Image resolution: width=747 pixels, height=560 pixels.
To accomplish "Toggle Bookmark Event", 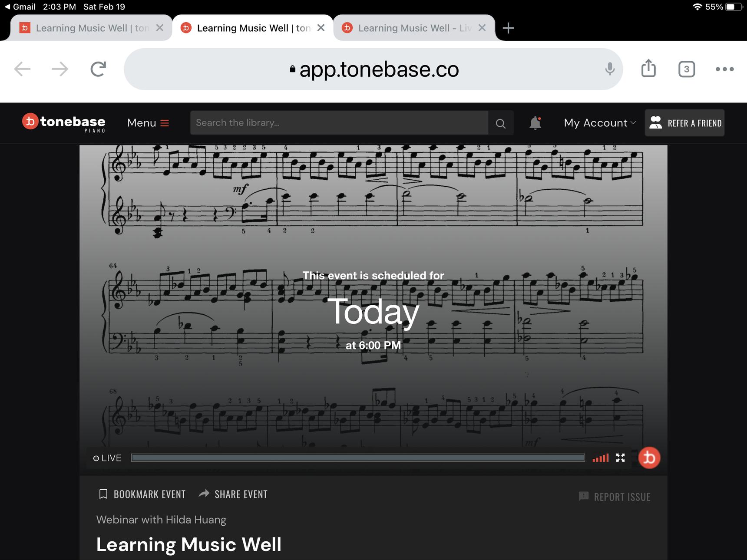I will tap(142, 494).
